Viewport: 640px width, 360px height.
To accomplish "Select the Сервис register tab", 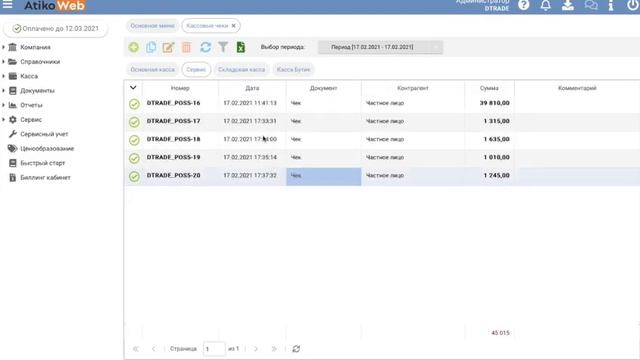I will [x=196, y=69].
